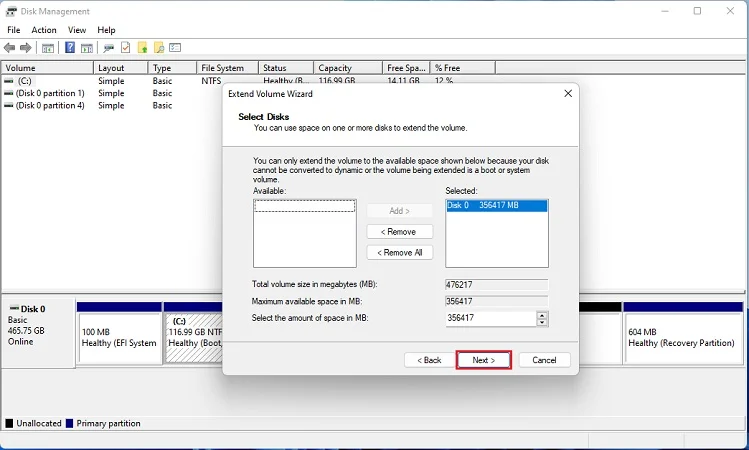Click the Back button in the wizard
Viewport: 749px width, 450px height.
[x=429, y=360]
